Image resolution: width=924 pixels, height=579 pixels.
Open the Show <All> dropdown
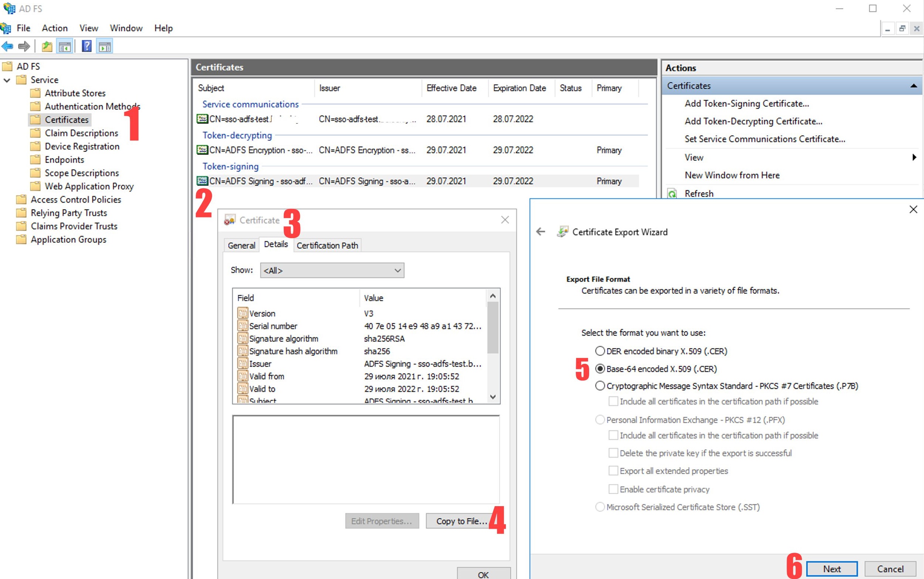click(x=332, y=270)
